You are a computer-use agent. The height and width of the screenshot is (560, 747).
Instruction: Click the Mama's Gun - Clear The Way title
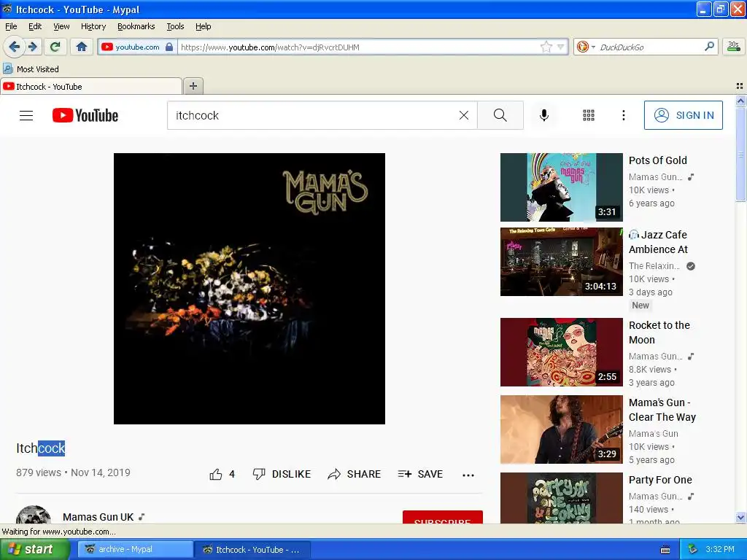tap(662, 410)
